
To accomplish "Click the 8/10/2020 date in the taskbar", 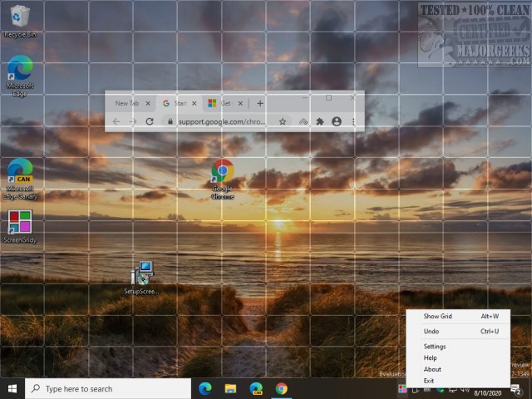I will click(488, 393).
